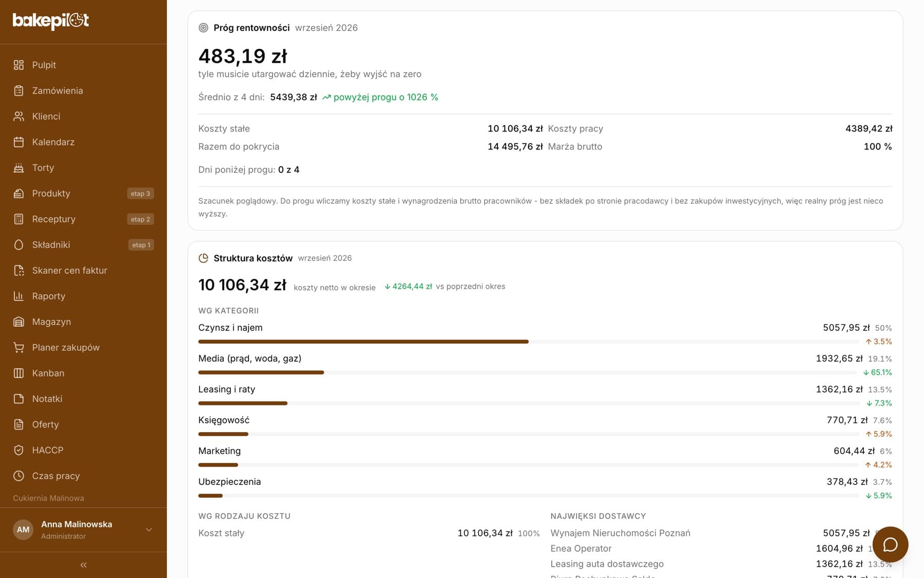Screen dimensions: 924x578
Task: Click the Składniki egg icon
Action: pyautogui.click(x=18, y=245)
